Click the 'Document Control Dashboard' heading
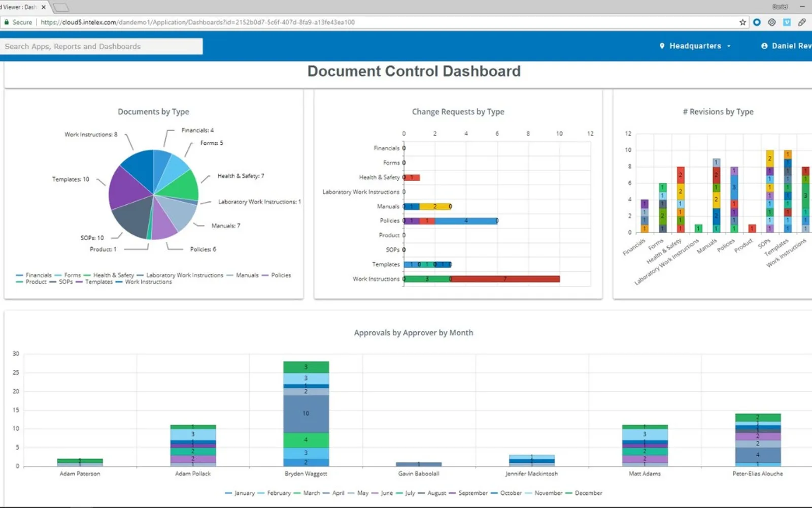812x508 pixels. (414, 71)
